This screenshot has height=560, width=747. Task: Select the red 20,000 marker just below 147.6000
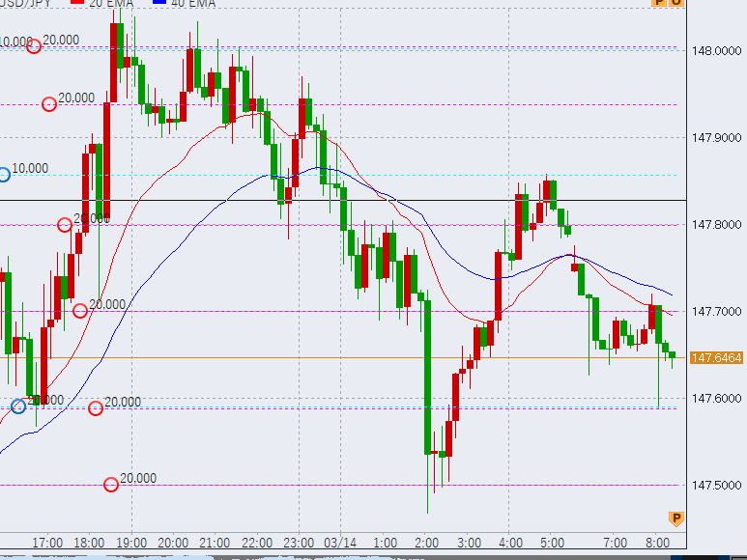click(x=96, y=408)
